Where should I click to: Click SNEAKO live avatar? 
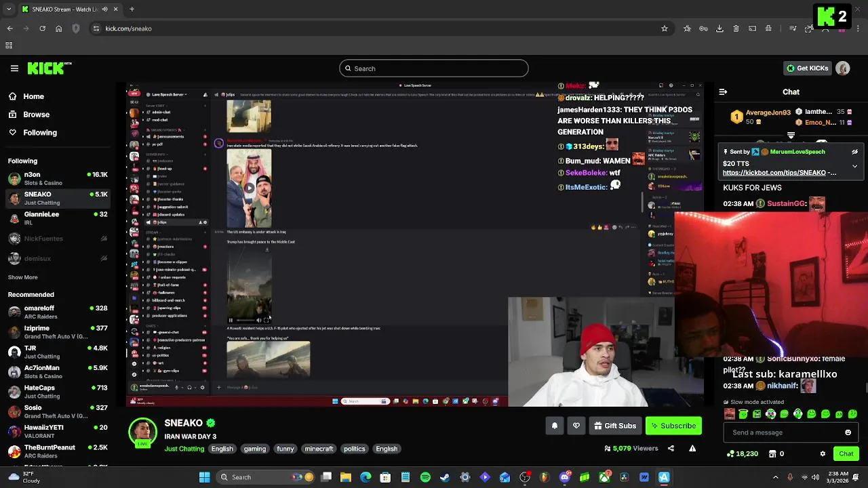coord(142,432)
